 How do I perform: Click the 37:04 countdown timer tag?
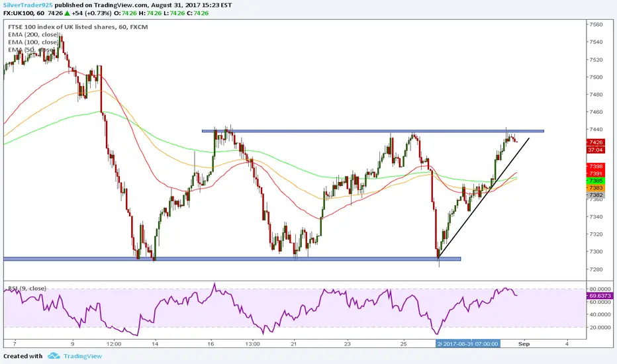pyautogui.click(x=596, y=150)
